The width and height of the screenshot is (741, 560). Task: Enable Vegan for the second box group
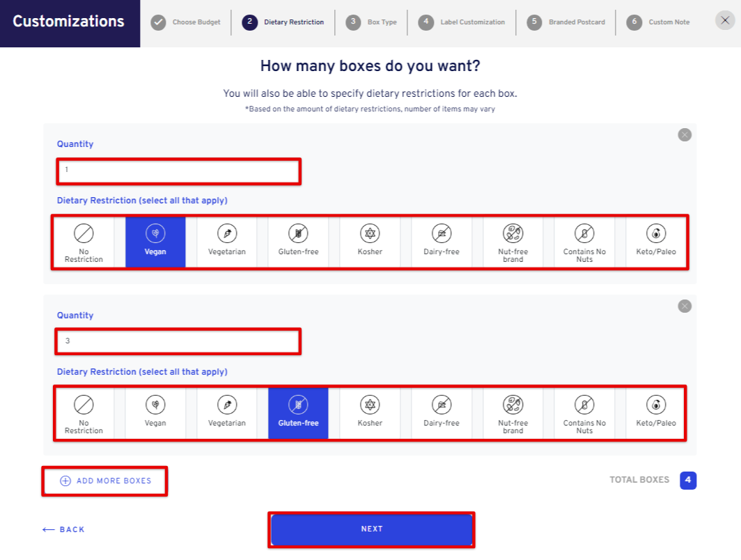pyautogui.click(x=155, y=414)
